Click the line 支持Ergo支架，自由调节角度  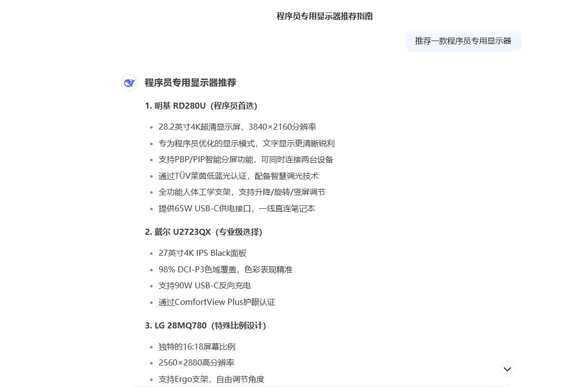[211, 379]
